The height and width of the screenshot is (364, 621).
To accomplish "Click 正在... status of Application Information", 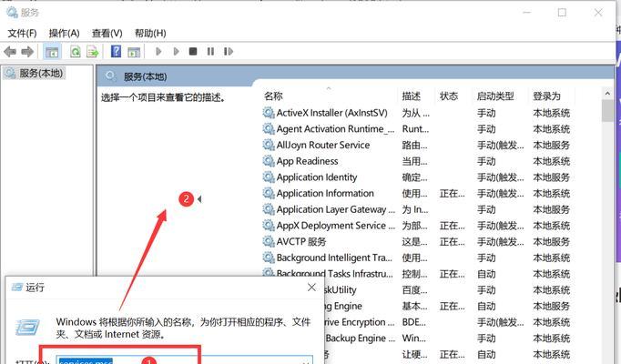I will tap(452, 193).
